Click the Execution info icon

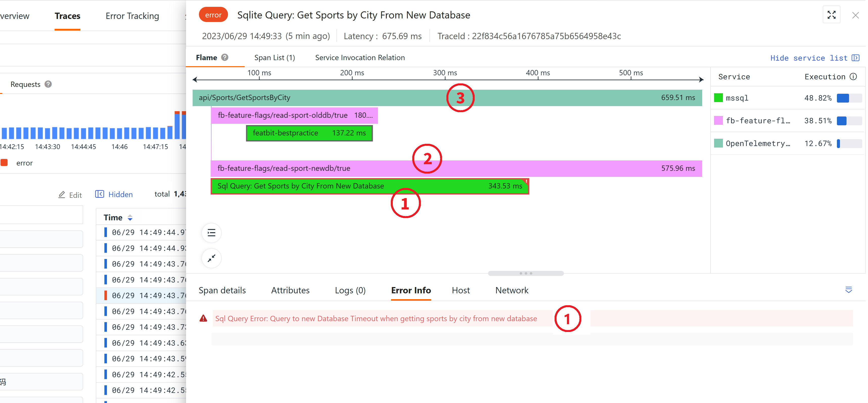click(x=854, y=77)
